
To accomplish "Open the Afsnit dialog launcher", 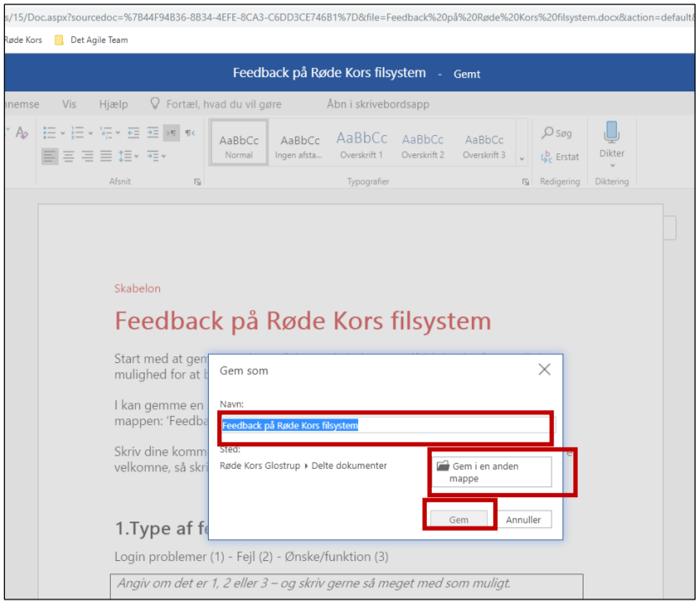I will [x=197, y=182].
